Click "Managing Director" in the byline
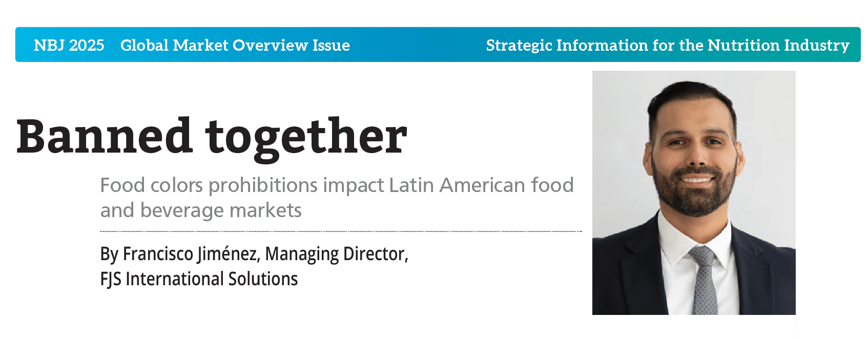Viewport: 868px width, 339px height. point(335,254)
